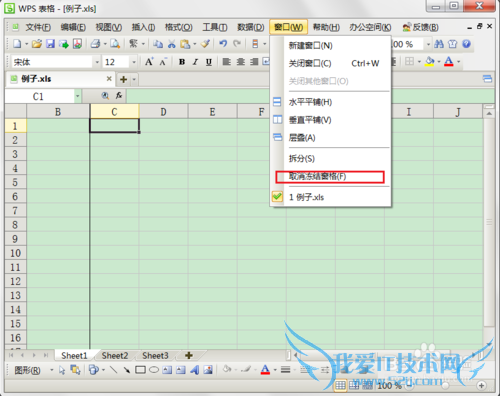The height and width of the screenshot is (396, 500).
Task: Choose 新建窗口(N) from Window menu
Action: click(330, 45)
